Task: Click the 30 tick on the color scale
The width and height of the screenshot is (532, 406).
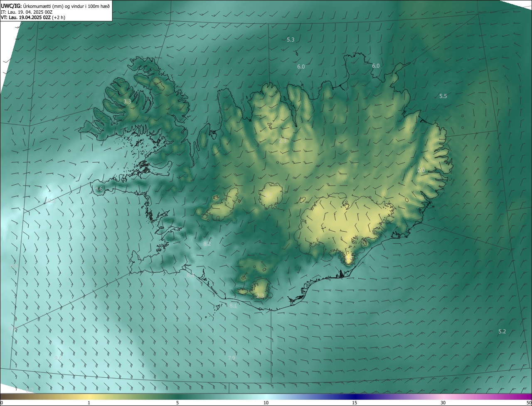Action: click(443, 403)
